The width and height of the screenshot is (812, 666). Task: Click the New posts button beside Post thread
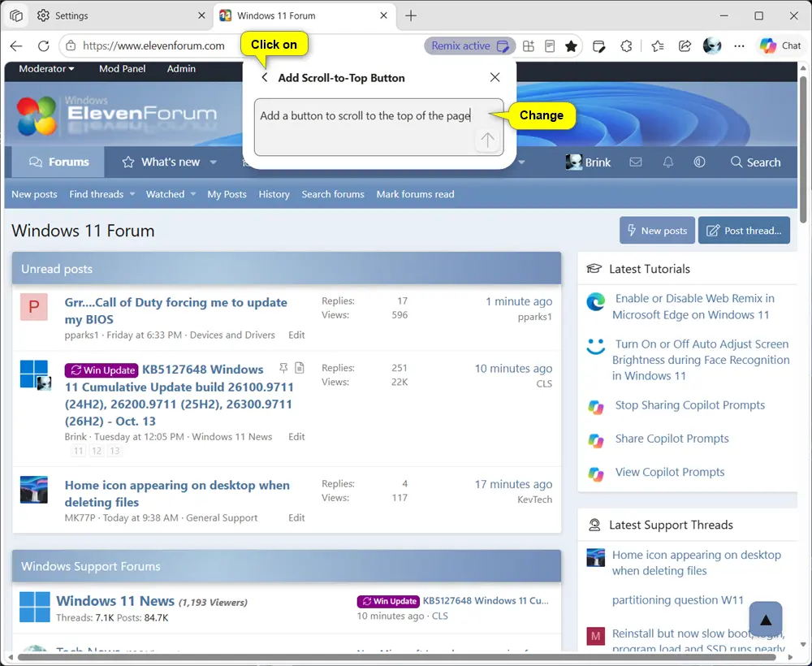[657, 231]
